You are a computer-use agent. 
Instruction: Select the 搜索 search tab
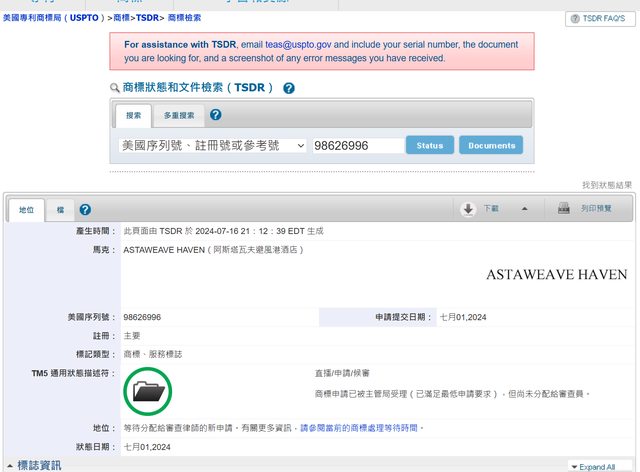click(133, 116)
